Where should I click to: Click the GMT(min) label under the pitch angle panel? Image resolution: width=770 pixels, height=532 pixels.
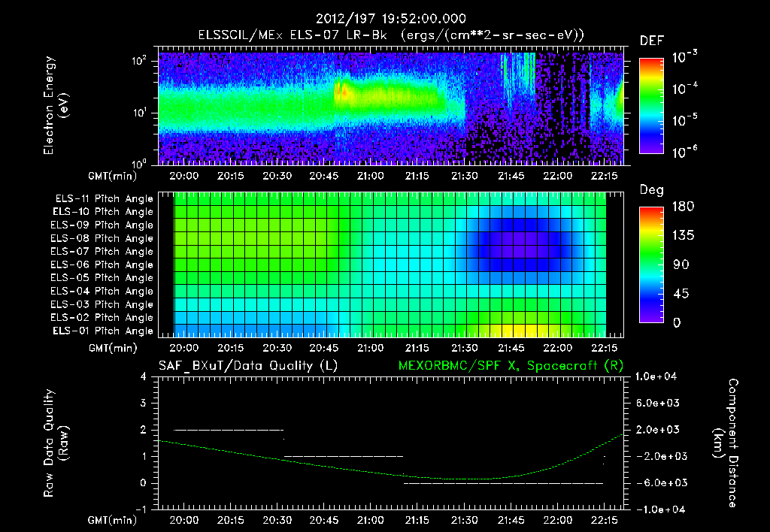coord(113,348)
